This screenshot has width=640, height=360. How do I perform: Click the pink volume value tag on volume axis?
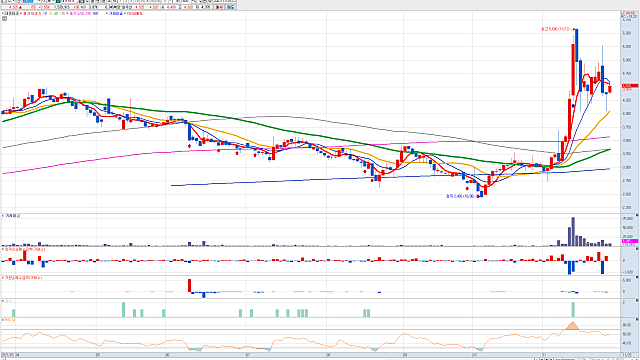(x=630, y=242)
